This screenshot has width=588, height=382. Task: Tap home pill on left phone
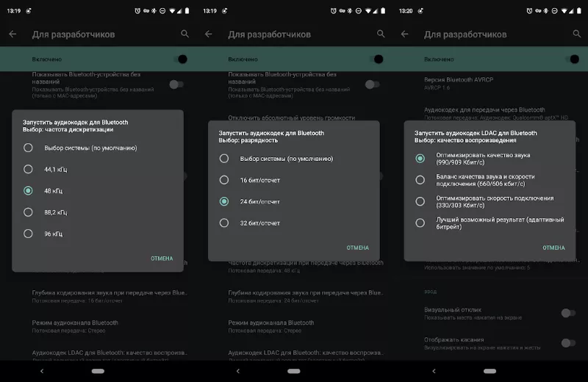click(98, 371)
